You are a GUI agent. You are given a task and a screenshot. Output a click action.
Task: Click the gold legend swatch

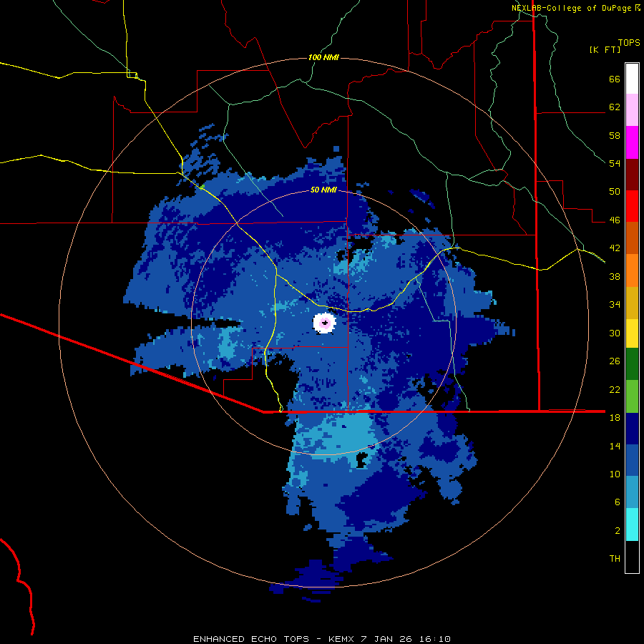coord(632,303)
